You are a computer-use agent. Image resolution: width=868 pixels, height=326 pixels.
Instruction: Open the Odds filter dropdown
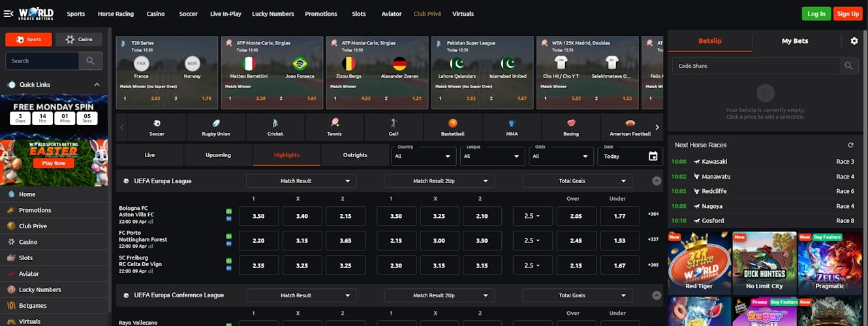click(x=562, y=156)
